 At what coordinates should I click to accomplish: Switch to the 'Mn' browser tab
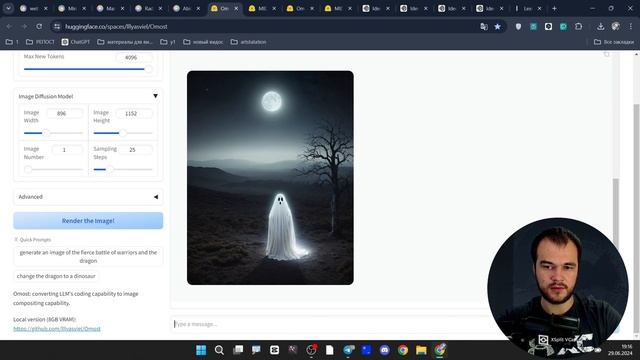72,8
